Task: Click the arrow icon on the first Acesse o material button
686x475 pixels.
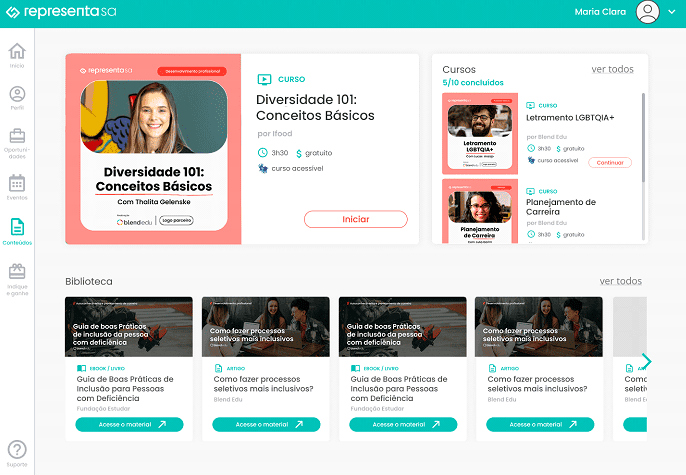Action: (x=162, y=424)
